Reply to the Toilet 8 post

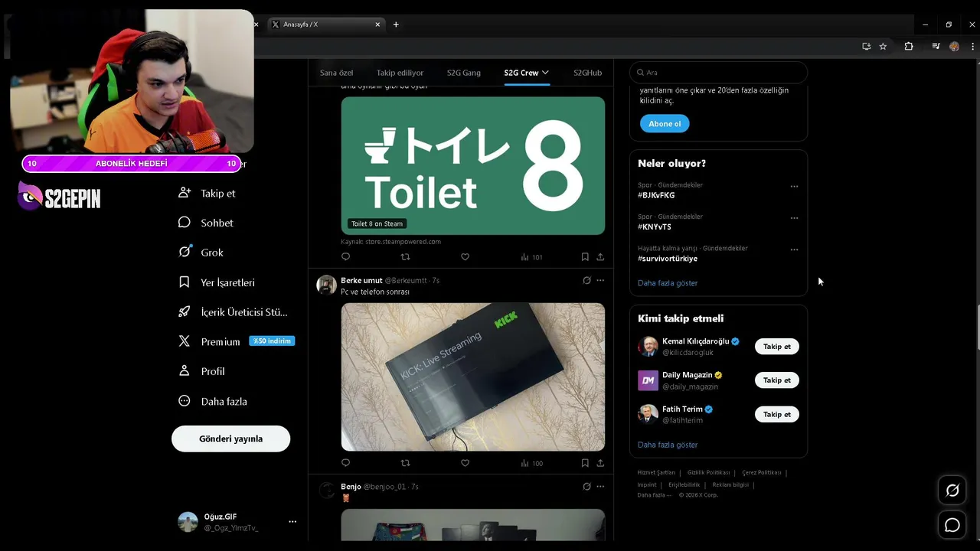(x=345, y=257)
